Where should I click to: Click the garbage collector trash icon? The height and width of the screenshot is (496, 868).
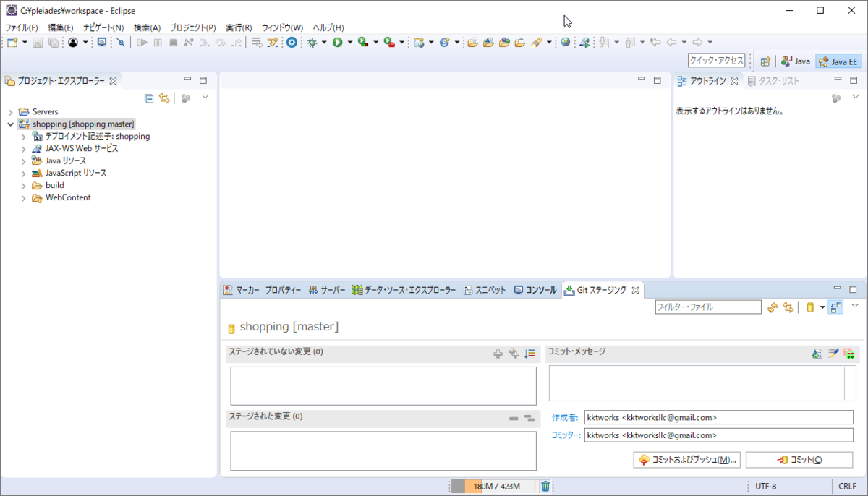click(545, 486)
